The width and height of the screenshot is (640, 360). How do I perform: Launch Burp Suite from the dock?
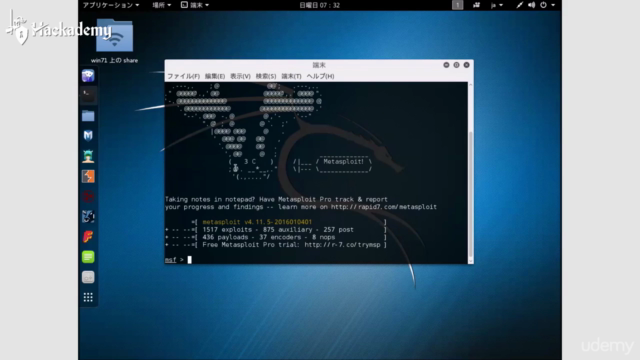(x=88, y=176)
